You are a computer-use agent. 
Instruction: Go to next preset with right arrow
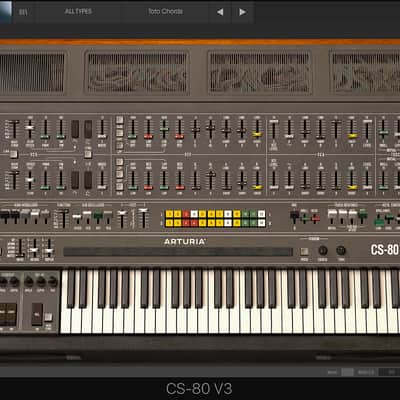click(x=242, y=12)
